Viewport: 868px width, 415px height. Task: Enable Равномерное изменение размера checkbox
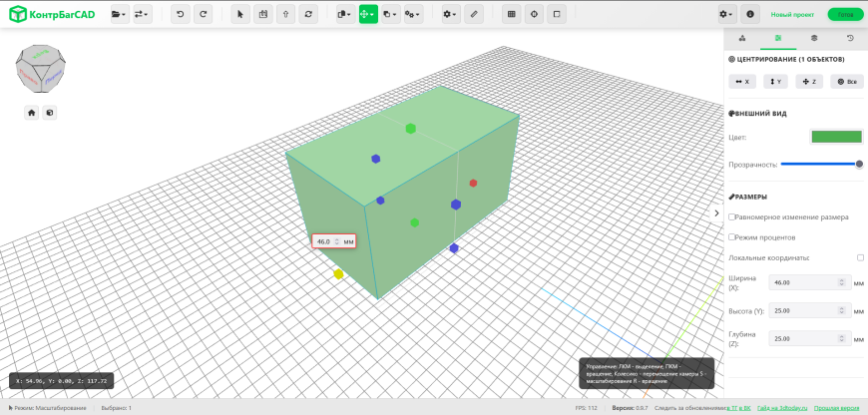[x=732, y=216]
